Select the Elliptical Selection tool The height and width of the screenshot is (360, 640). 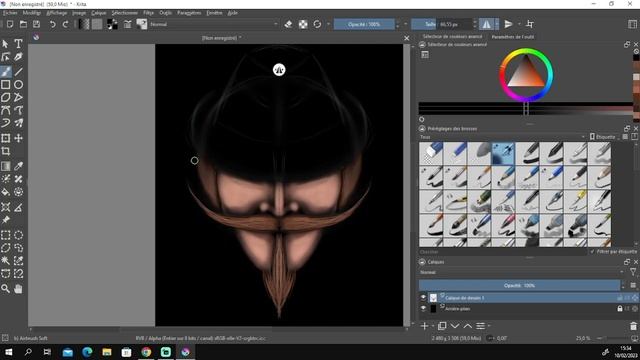(x=18, y=235)
